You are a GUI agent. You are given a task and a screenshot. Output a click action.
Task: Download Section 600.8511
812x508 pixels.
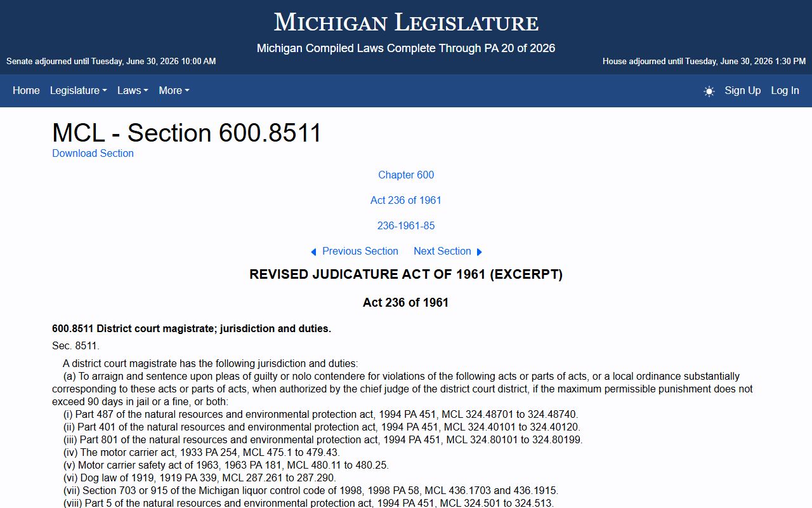[x=93, y=153]
